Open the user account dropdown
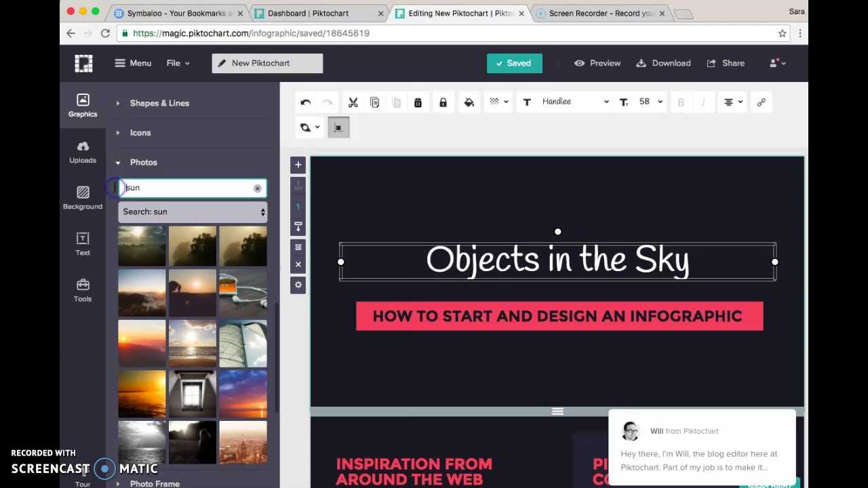The height and width of the screenshot is (488, 868). pyautogui.click(x=777, y=63)
